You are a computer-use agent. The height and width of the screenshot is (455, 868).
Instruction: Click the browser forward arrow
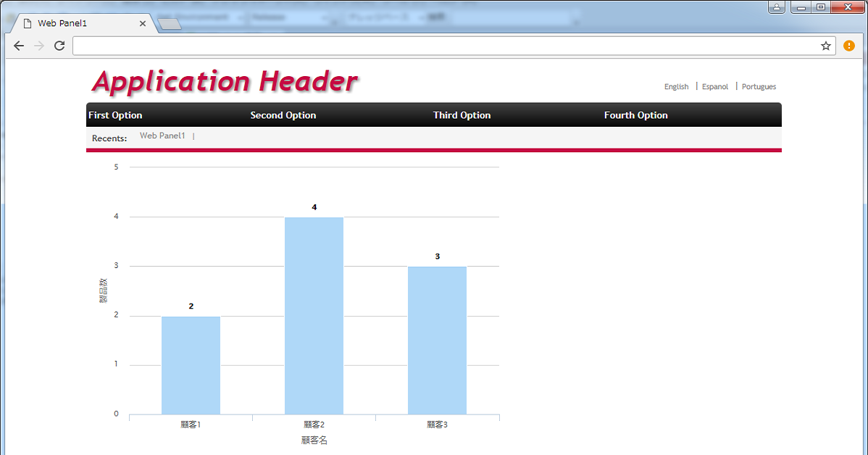click(x=39, y=46)
